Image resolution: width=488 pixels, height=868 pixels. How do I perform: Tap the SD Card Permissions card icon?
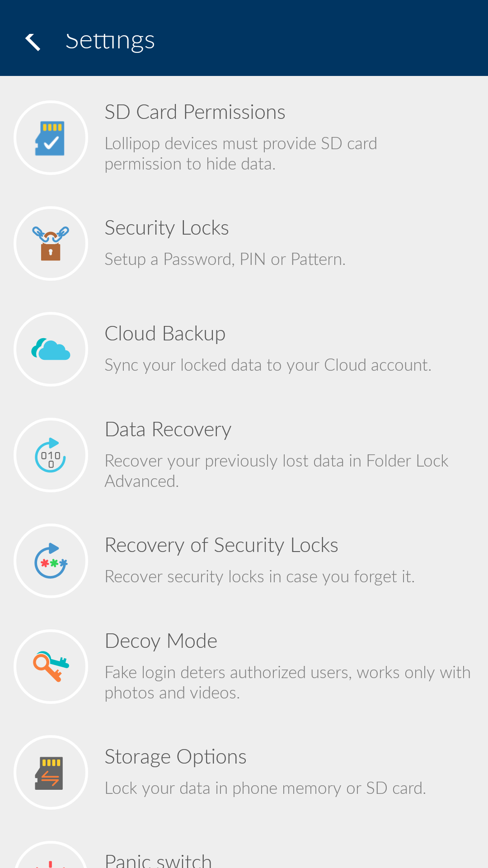pyautogui.click(x=51, y=137)
